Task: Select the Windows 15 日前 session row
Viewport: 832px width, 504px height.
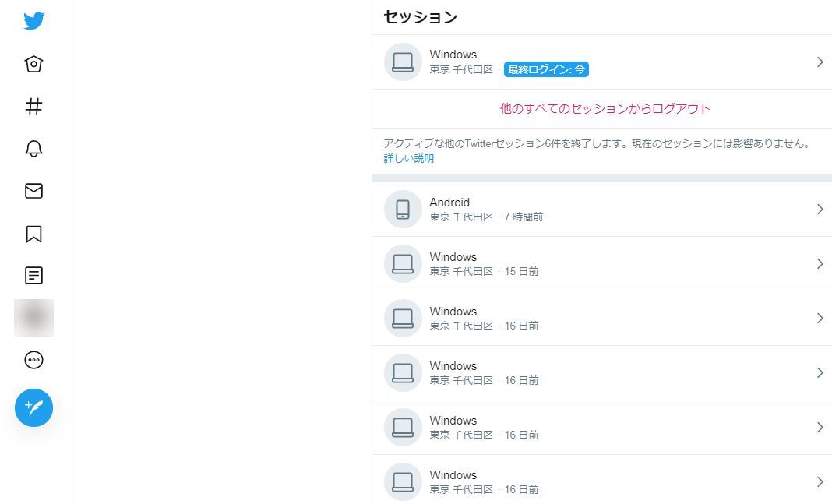Action: 601,264
